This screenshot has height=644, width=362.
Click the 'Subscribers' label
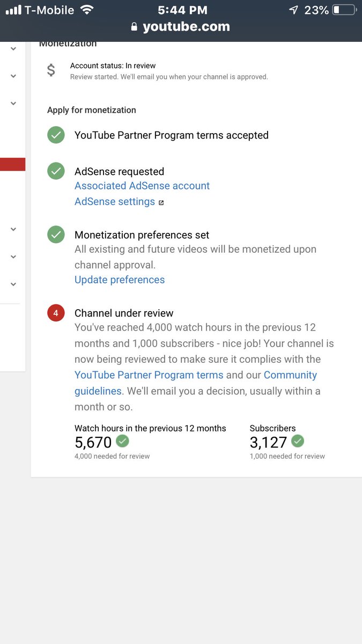click(272, 428)
